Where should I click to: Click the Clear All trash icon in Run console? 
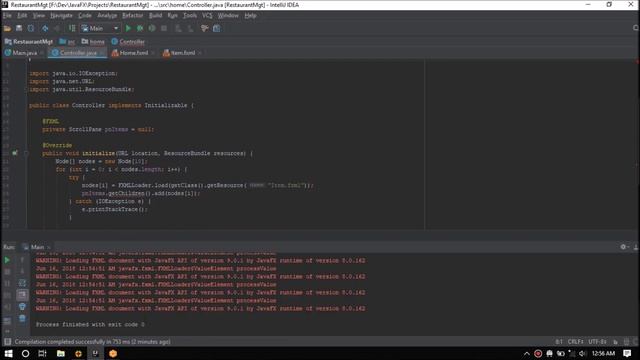22,318
